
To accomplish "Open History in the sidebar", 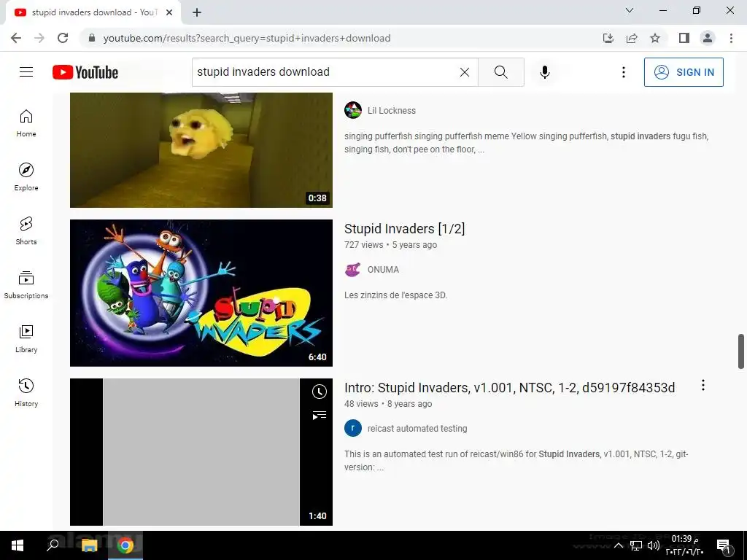I will [26, 392].
